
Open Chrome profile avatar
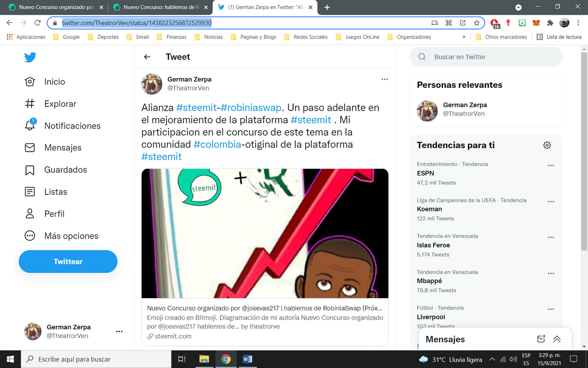(564, 23)
